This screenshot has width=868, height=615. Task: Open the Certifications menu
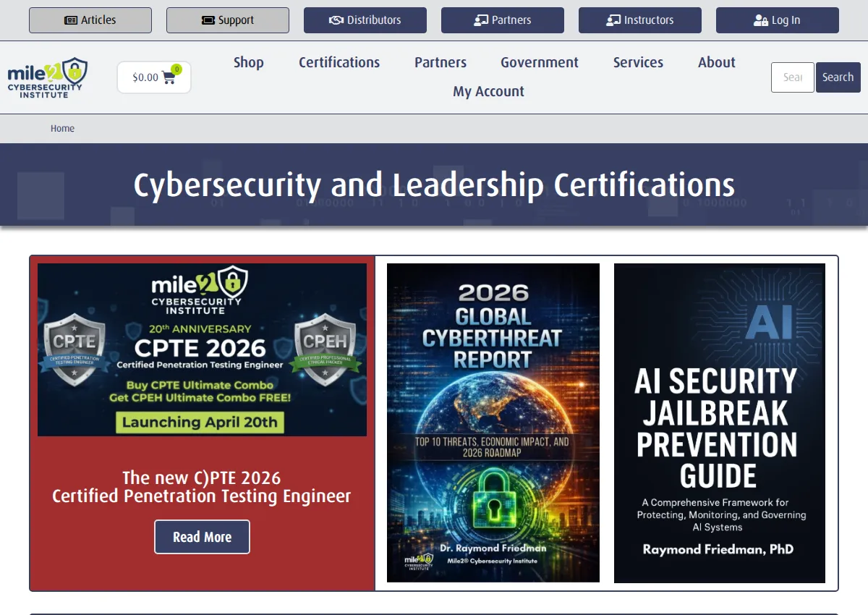pyautogui.click(x=339, y=62)
